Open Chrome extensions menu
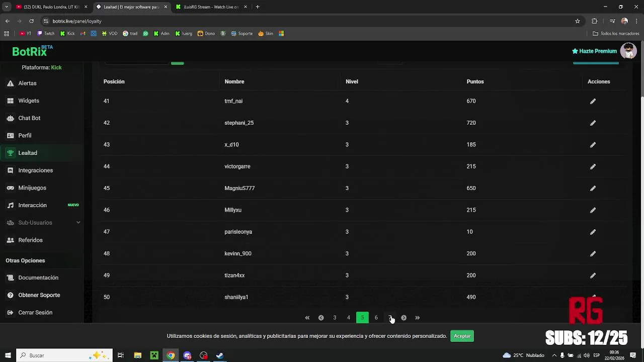The image size is (644, 362). [595, 21]
